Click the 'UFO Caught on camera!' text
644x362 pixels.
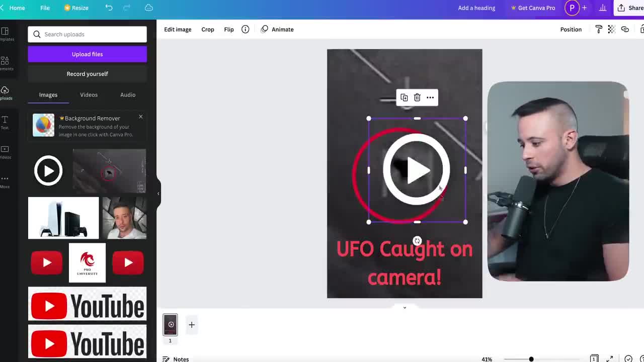click(x=405, y=262)
